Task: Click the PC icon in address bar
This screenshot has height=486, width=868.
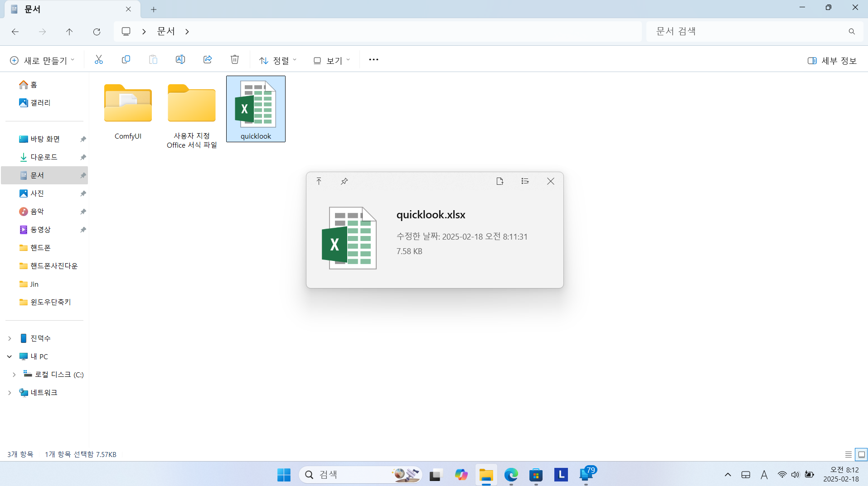Action: click(x=126, y=31)
